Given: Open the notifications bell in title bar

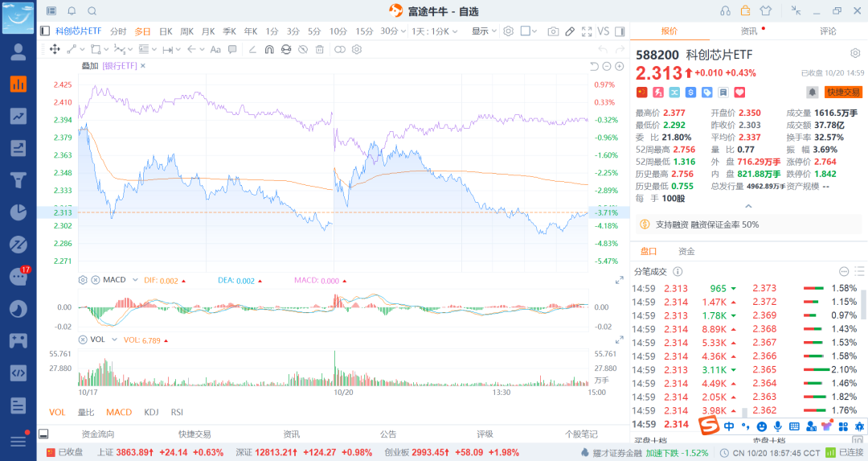Looking at the screenshot, I should pyautogui.click(x=72, y=11).
